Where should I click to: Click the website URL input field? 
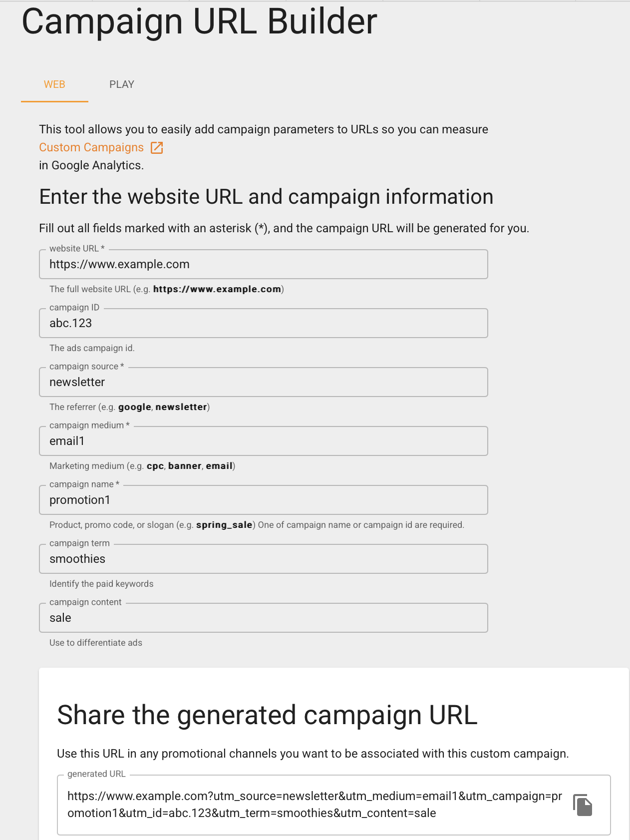point(264,264)
